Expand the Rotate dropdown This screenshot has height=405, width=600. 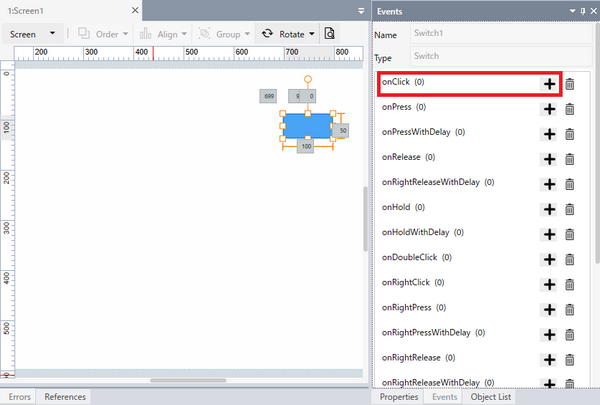(x=312, y=33)
